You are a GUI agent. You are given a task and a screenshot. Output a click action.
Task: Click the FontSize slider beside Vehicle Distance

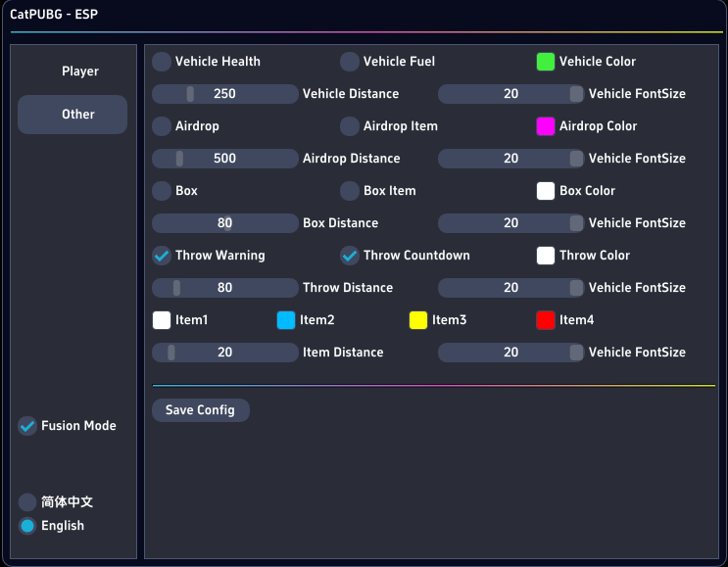510,94
